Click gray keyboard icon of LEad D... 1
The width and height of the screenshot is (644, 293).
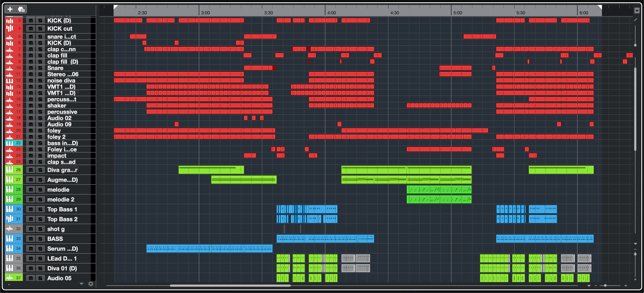[10, 258]
